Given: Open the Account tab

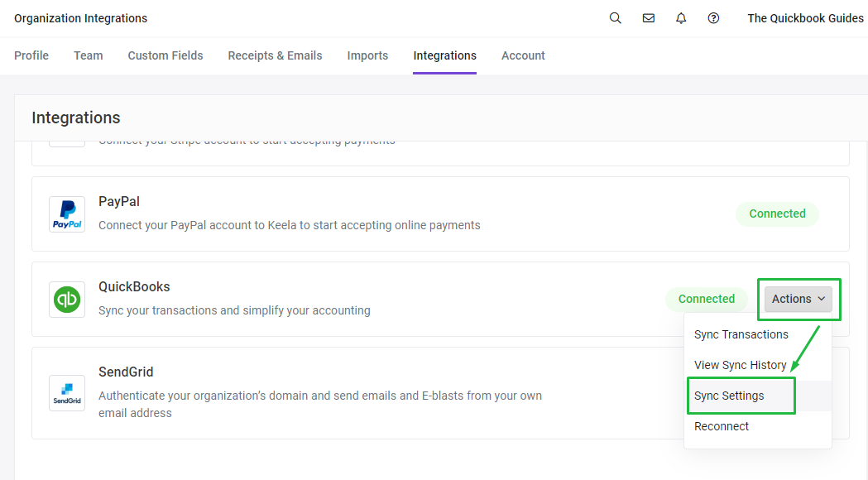Looking at the screenshot, I should coord(523,55).
